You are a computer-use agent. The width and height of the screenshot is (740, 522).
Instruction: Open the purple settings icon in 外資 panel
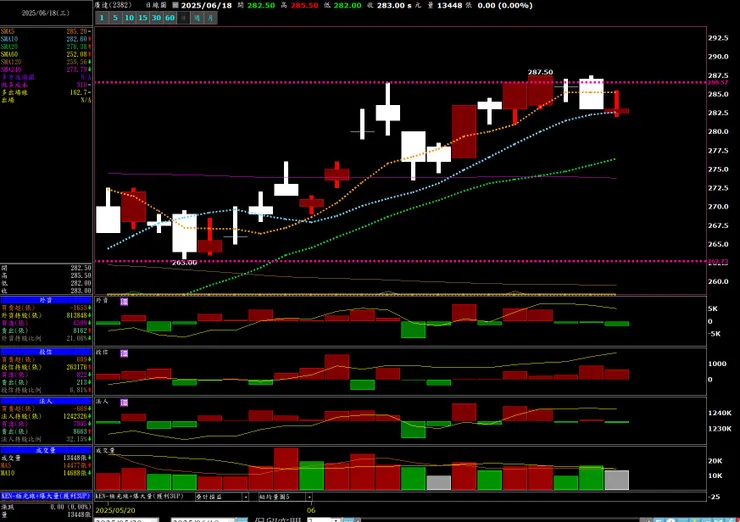coord(124,302)
